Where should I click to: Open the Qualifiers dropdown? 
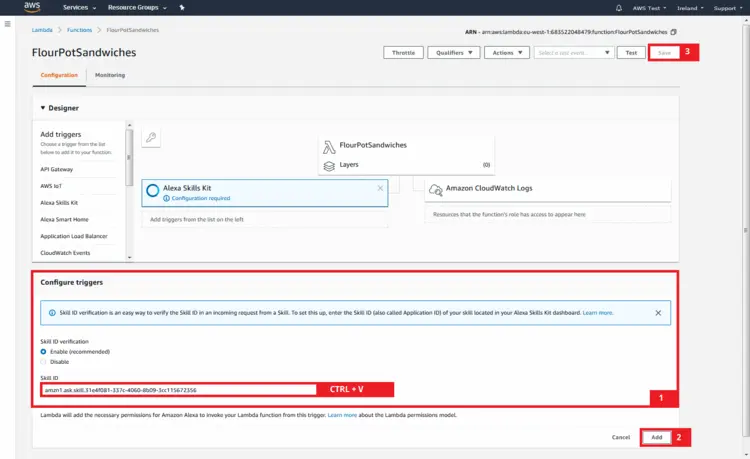click(454, 53)
